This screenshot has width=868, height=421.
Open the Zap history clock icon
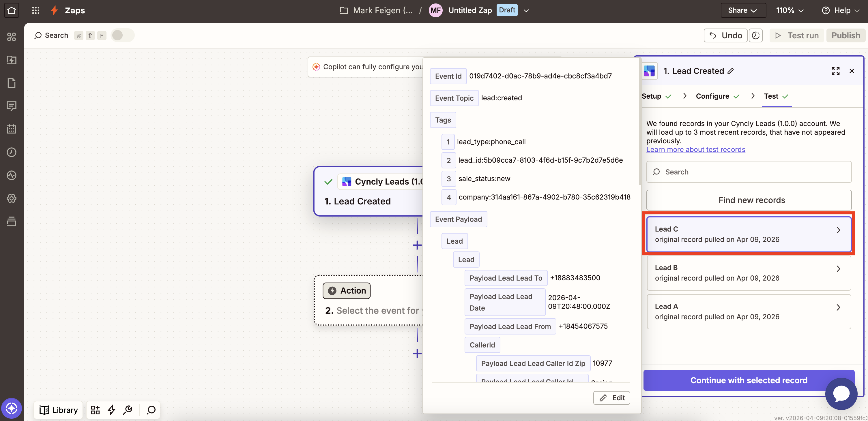tap(12, 152)
